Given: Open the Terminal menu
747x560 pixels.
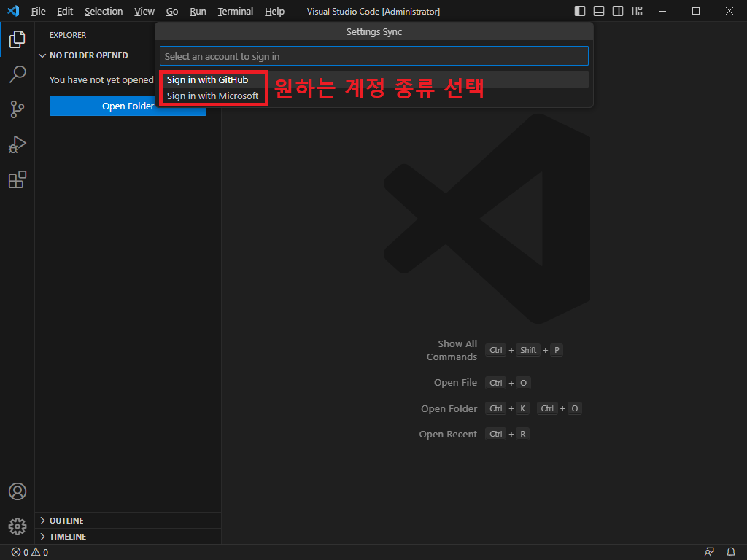Looking at the screenshot, I should (235, 12).
